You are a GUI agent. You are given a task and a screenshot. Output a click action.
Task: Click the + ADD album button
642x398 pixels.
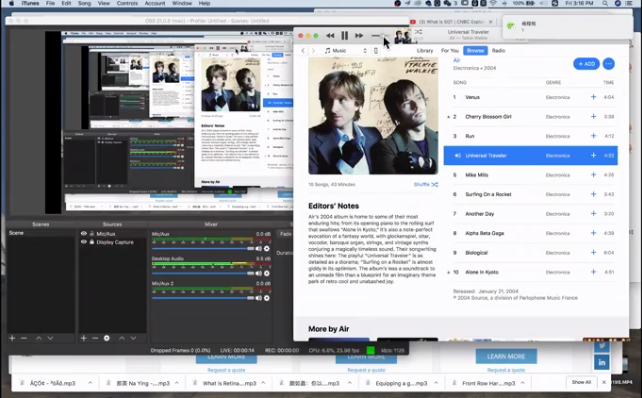click(586, 64)
